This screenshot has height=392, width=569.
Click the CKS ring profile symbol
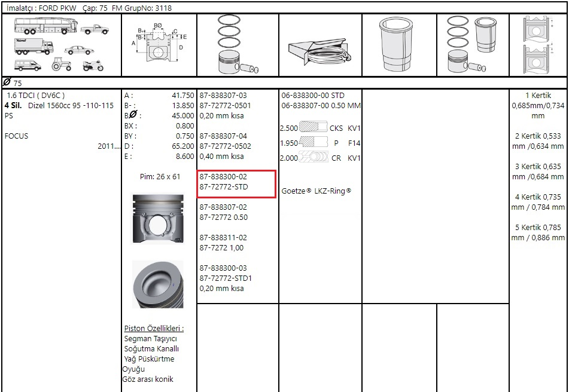(x=313, y=128)
